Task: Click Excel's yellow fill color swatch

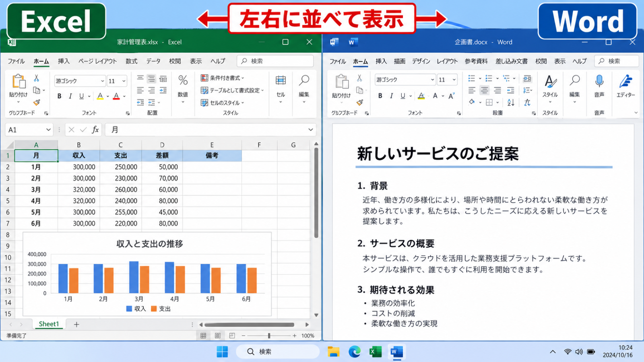Action: click(x=100, y=97)
